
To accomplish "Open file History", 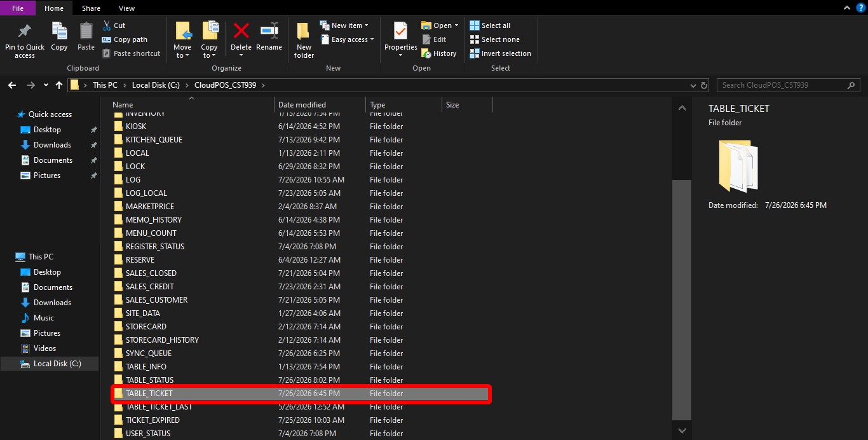I will (438, 53).
